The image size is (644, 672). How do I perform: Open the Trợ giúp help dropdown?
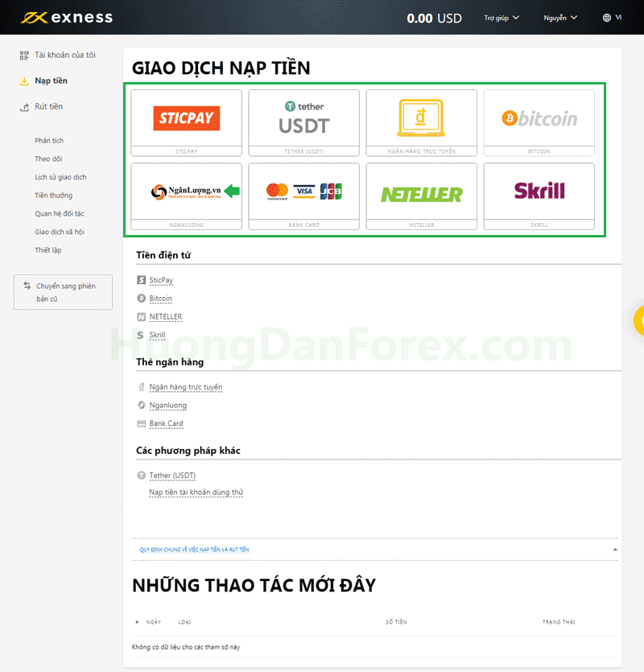[502, 18]
